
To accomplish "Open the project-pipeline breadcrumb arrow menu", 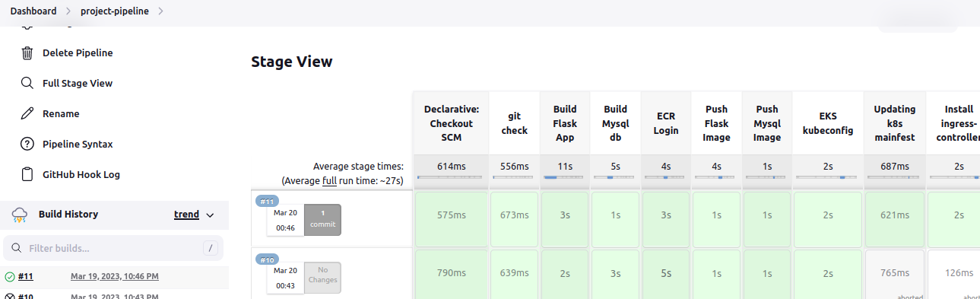I will tap(161, 11).
